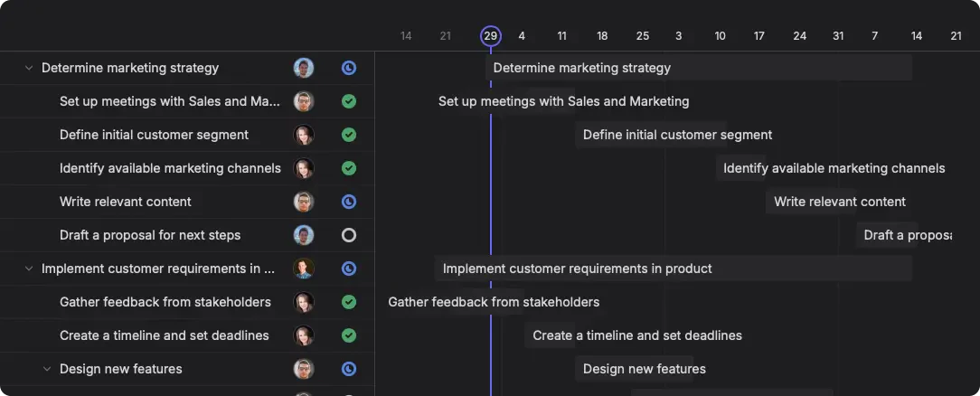Click in-progress status icon for Design new features
Screen dimensions: 980x396
(349, 369)
